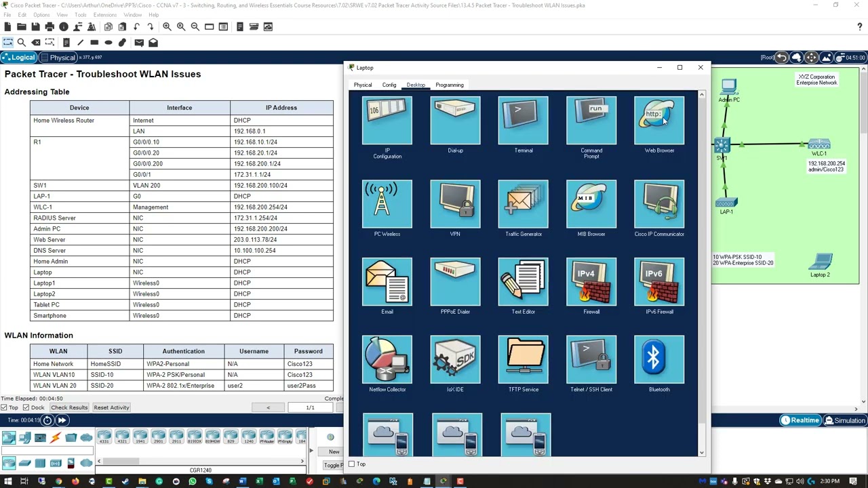Switch to Logical workspace view

(x=18, y=58)
